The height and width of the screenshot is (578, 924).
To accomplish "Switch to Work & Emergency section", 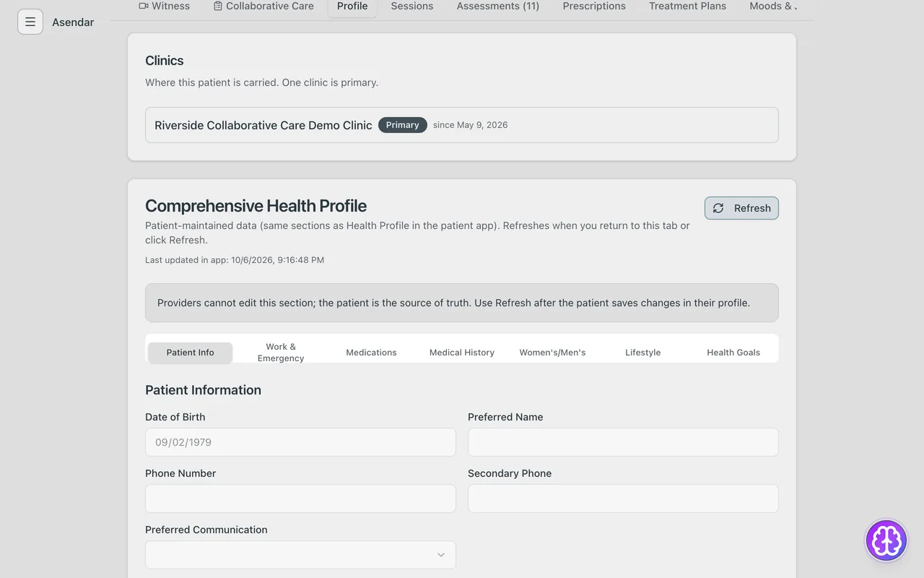I will 281,353.
